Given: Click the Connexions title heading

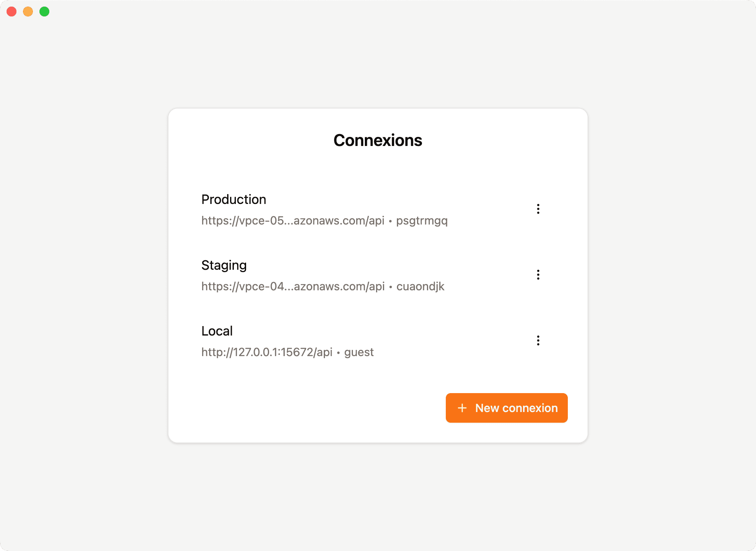Looking at the screenshot, I should [378, 140].
